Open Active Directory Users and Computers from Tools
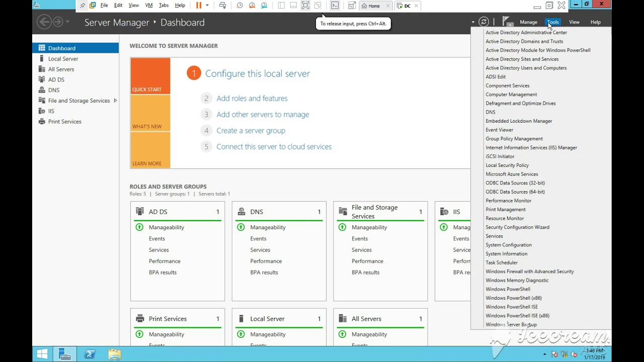Image resolution: width=644 pixels, height=362 pixels. click(x=526, y=68)
